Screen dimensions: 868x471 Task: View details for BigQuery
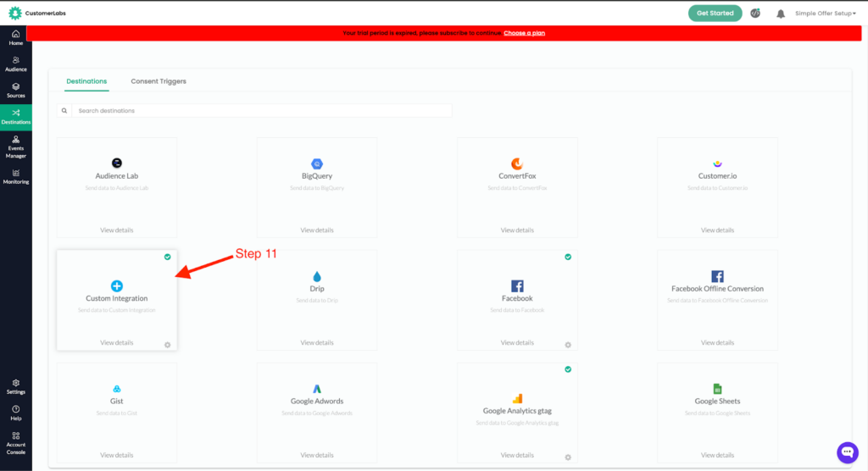click(x=317, y=230)
